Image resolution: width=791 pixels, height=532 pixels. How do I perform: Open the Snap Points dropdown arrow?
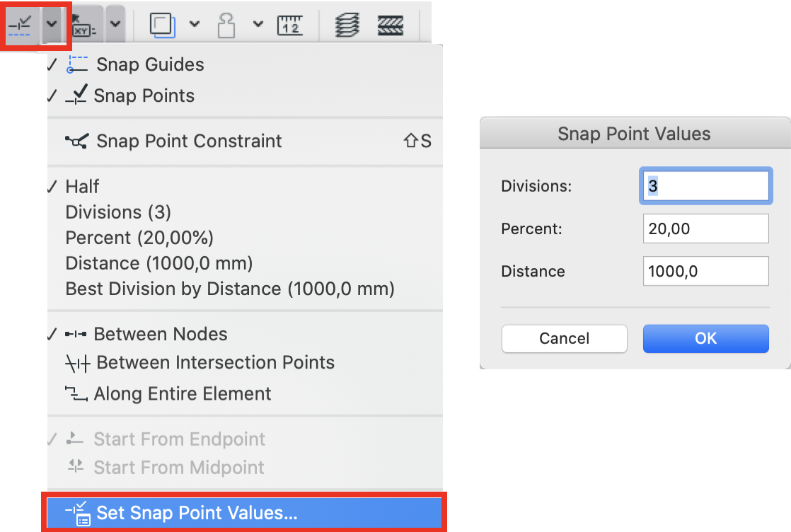52,24
